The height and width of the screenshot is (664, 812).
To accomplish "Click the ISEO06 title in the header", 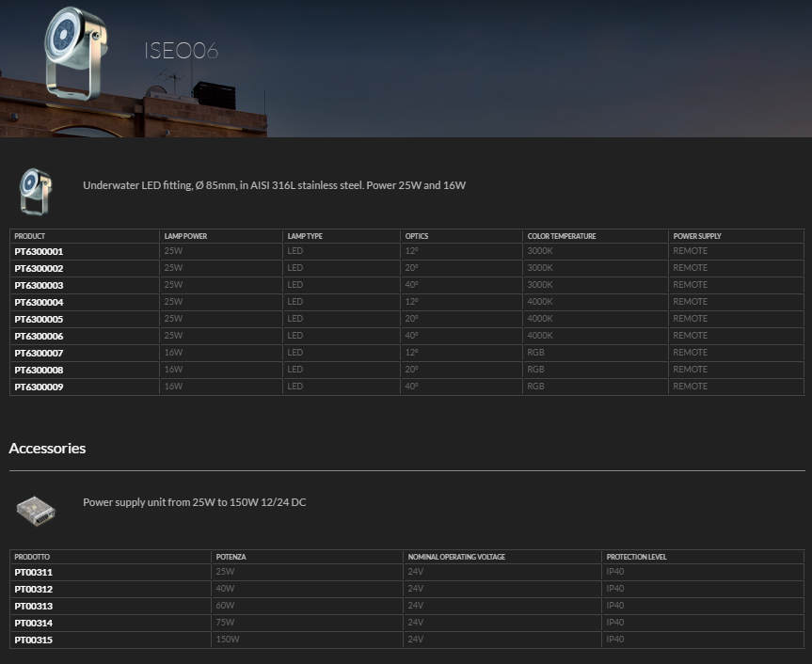I will (182, 51).
